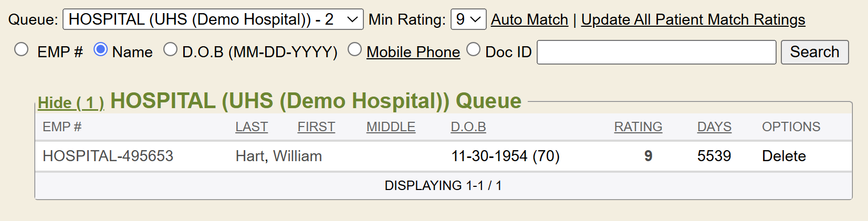Sort the table by D.O.B header
Screen dimensions: 868x221
tap(468, 127)
